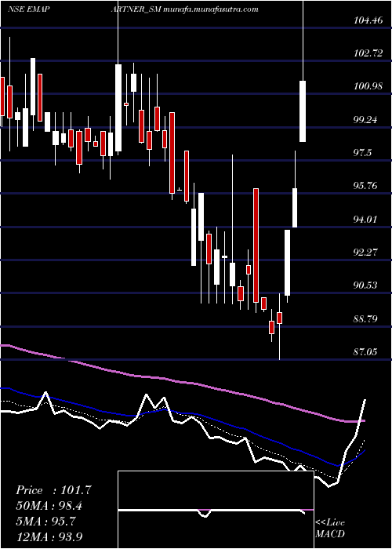Click the 5MA : 95.7 readout

(x=45, y=522)
